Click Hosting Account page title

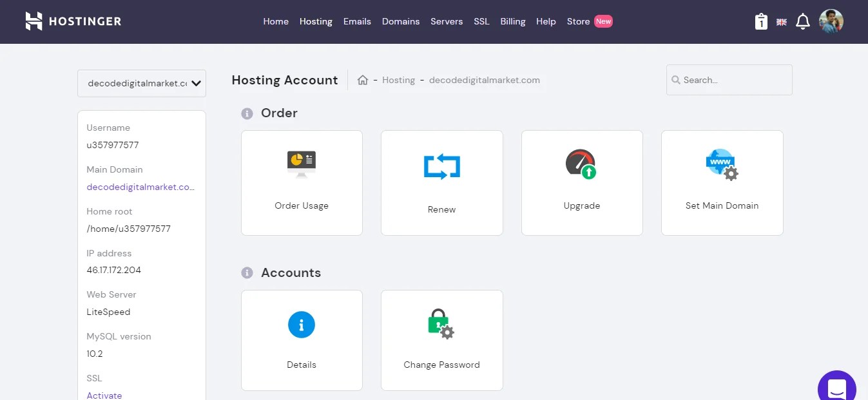click(x=285, y=80)
